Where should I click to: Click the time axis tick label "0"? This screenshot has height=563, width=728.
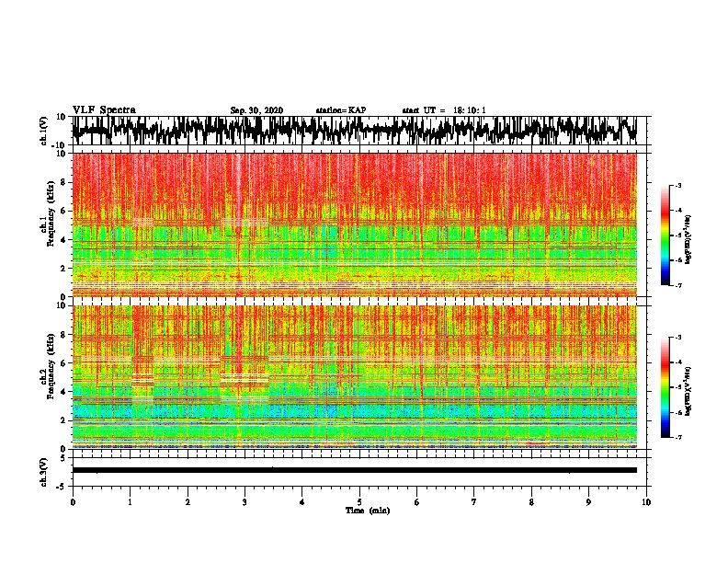point(73,502)
